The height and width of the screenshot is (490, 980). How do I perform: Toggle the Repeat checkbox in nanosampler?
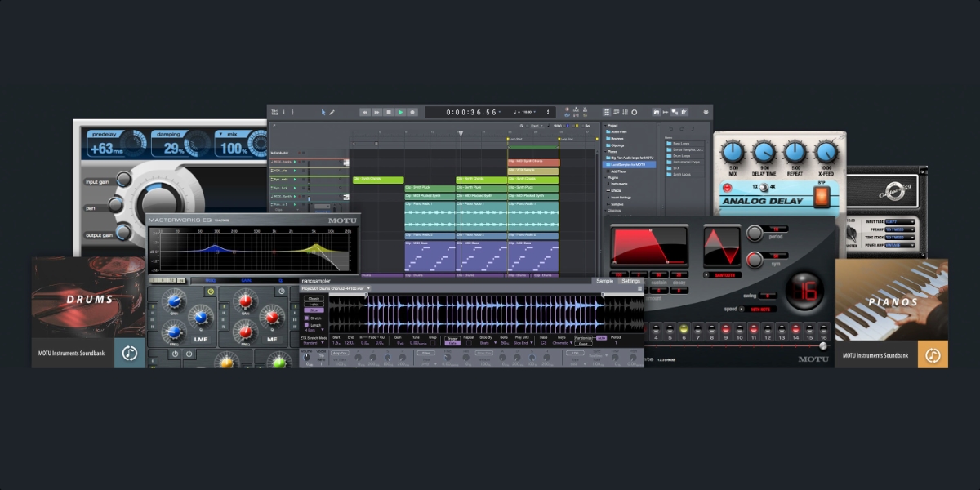[x=469, y=343]
